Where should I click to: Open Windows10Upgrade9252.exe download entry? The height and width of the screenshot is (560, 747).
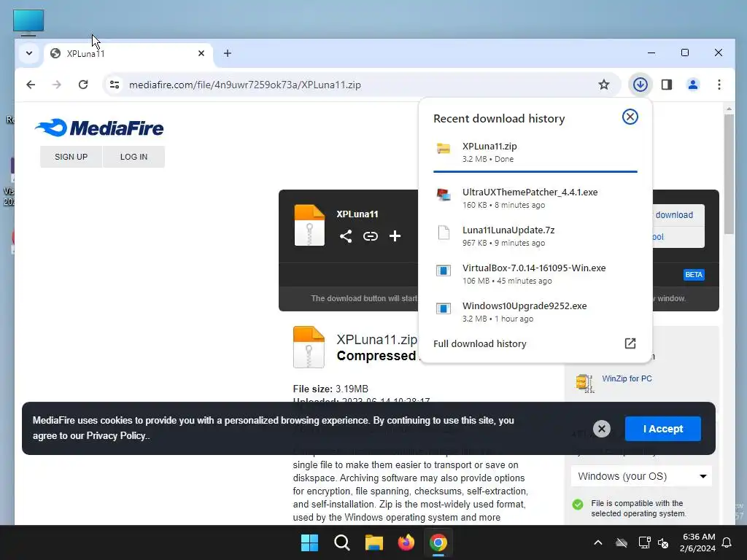(x=535, y=312)
